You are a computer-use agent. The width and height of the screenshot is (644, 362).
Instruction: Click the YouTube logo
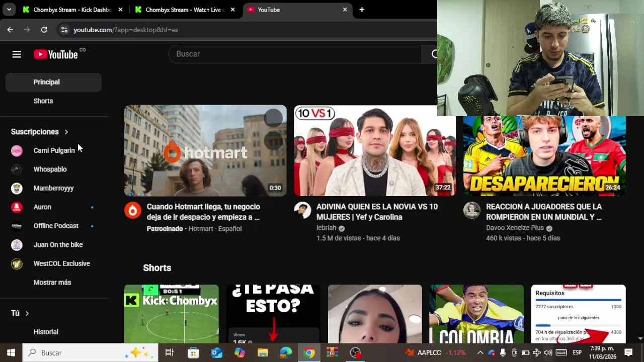[56, 54]
